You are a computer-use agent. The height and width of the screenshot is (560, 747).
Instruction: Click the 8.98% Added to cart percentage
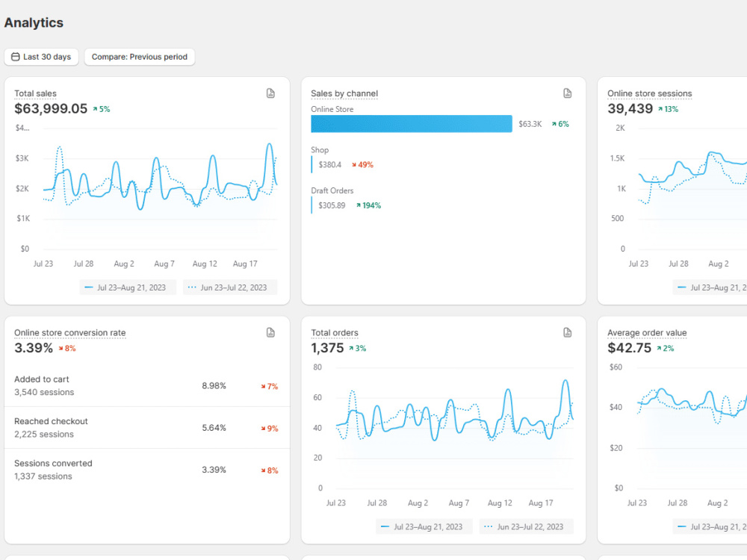click(214, 386)
